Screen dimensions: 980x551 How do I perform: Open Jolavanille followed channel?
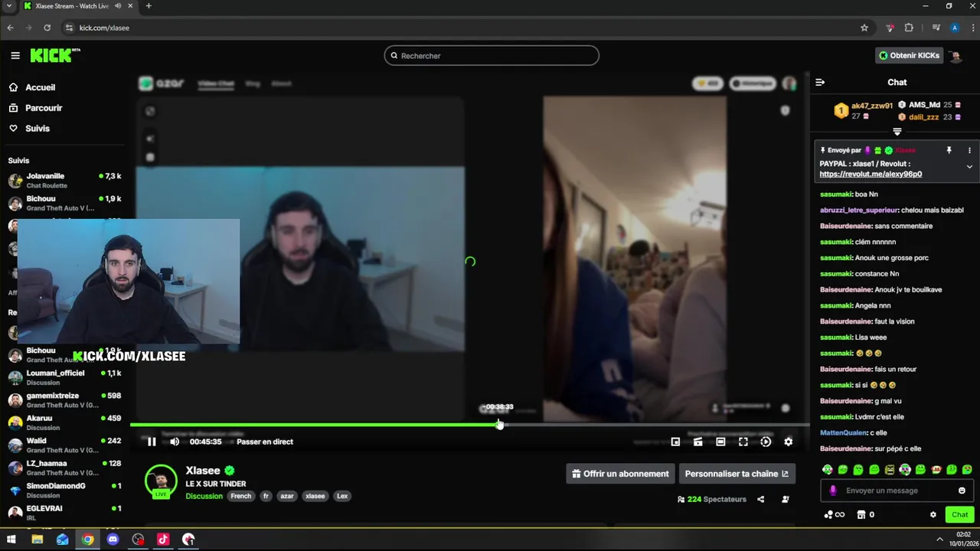pyautogui.click(x=64, y=181)
